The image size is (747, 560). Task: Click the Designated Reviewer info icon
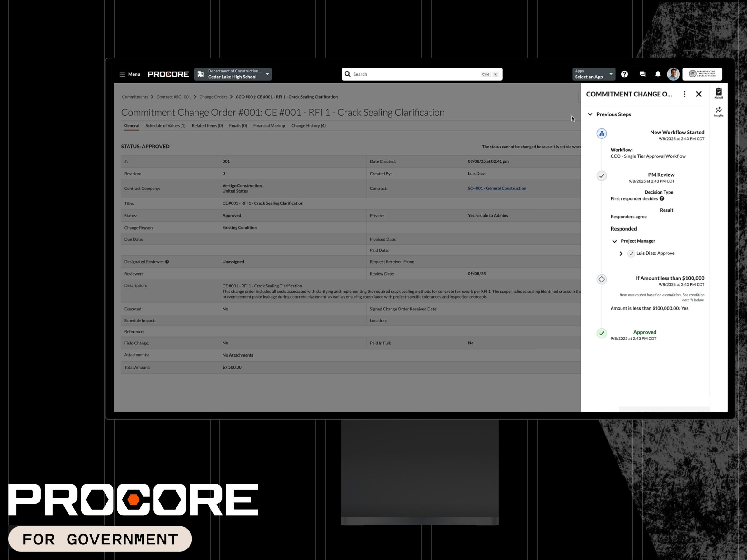[167, 262]
